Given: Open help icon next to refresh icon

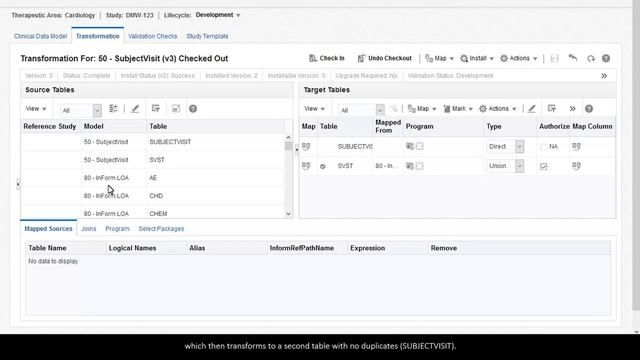Looking at the screenshot, I should point(606,58).
